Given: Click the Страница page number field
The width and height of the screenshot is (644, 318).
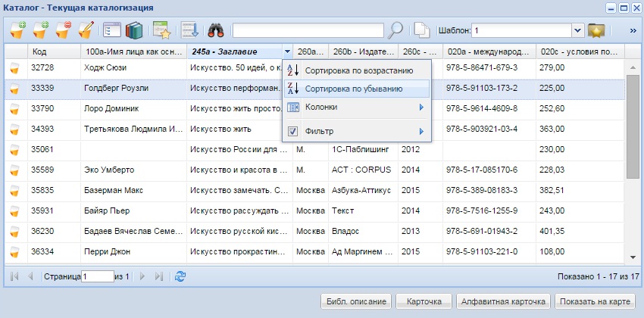Looking at the screenshot, I should [x=97, y=277].
